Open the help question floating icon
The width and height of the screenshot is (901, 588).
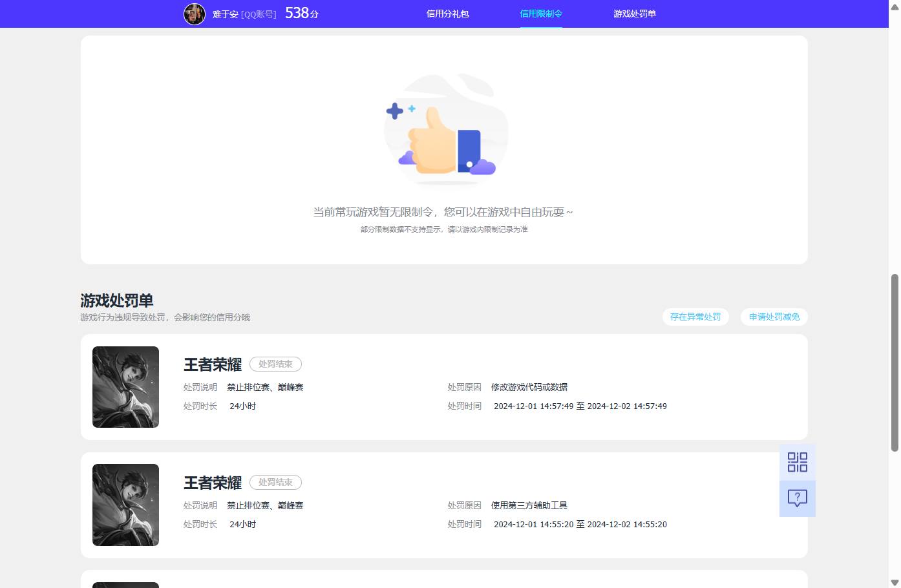[x=798, y=498]
